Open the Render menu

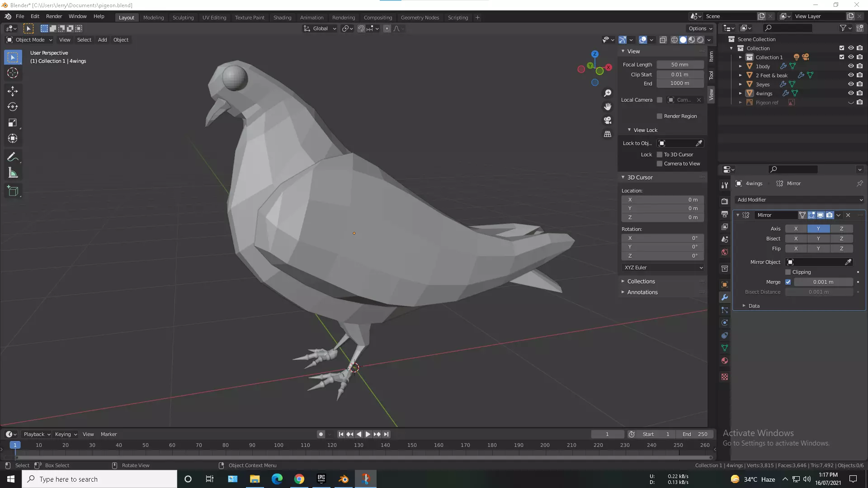click(x=54, y=16)
